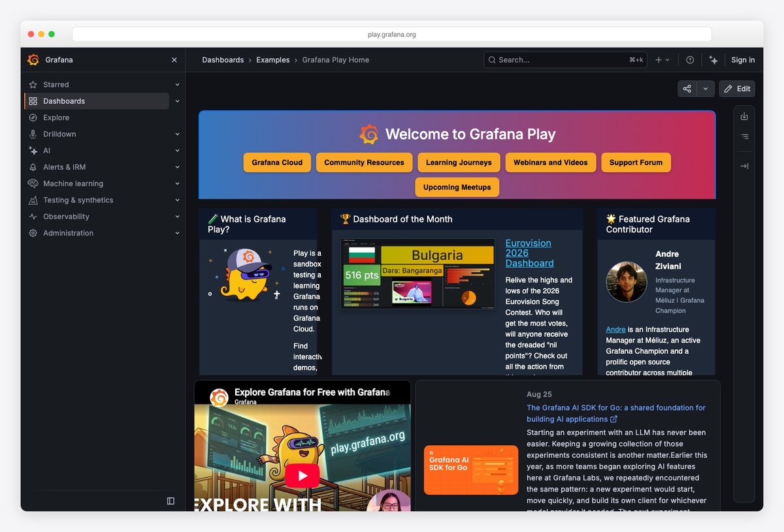Toggle the sidebar dock icon

pos(171,501)
